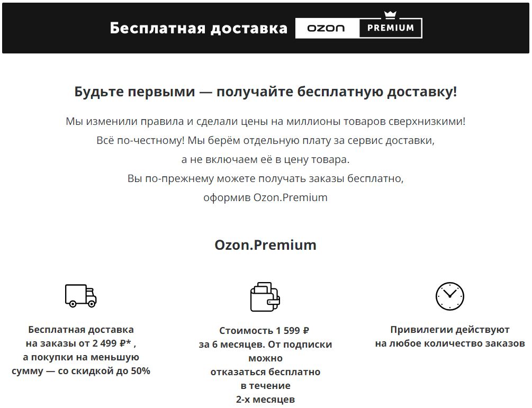Click the PREMIUM badge in banner
The image size is (532, 408).
click(391, 28)
